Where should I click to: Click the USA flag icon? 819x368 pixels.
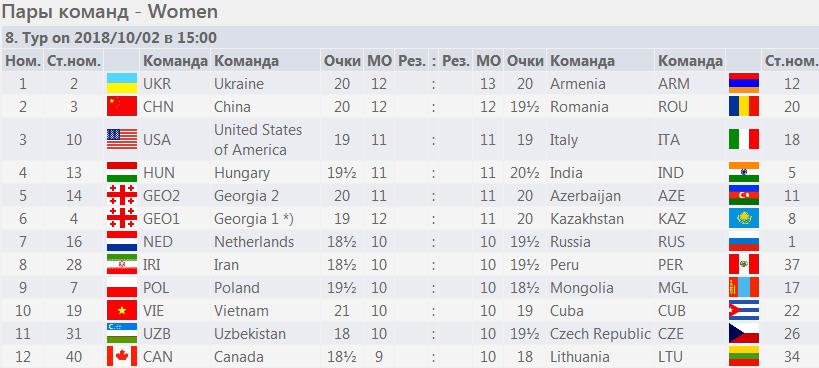tap(122, 139)
